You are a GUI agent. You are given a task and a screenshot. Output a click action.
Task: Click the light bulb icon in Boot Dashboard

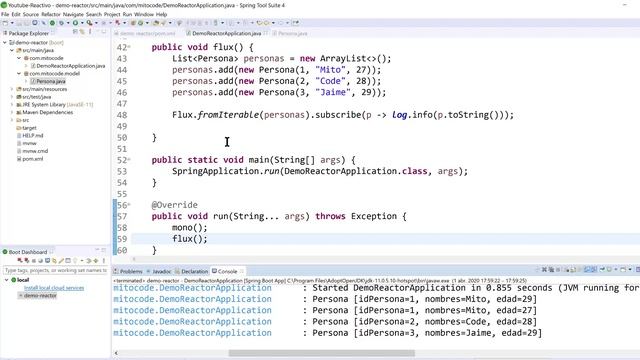[x=75, y=260]
